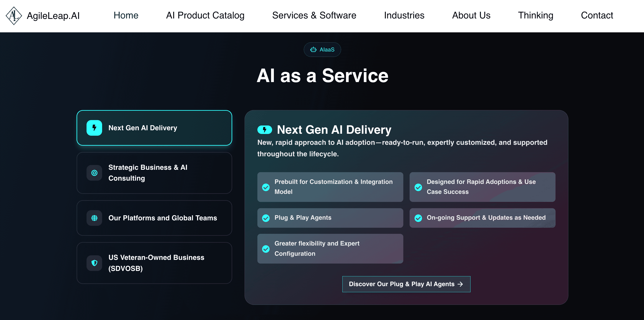644x320 pixels.
Task: Go to the Contact page link
Action: coord(597,16)
